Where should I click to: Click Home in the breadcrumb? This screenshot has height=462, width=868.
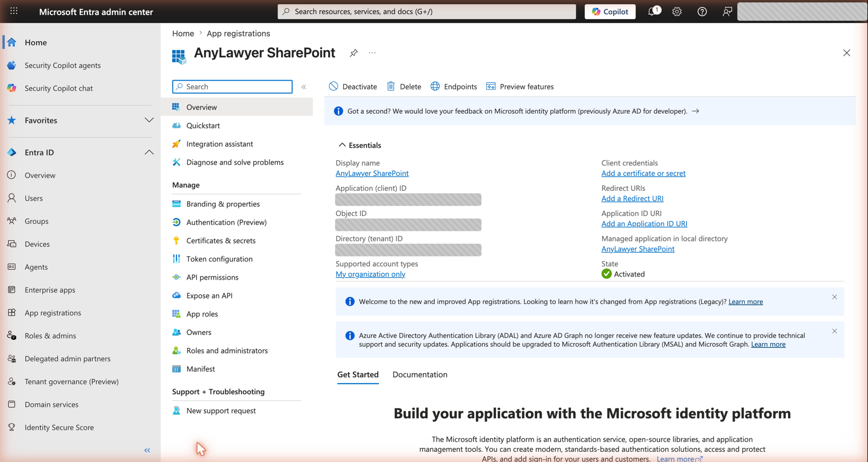click(183, 33)
